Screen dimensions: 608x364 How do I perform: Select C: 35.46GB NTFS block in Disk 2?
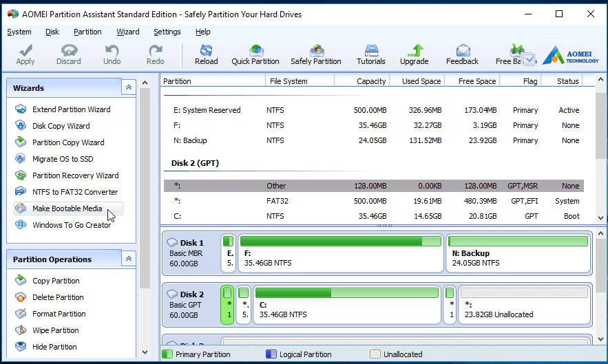347,305
